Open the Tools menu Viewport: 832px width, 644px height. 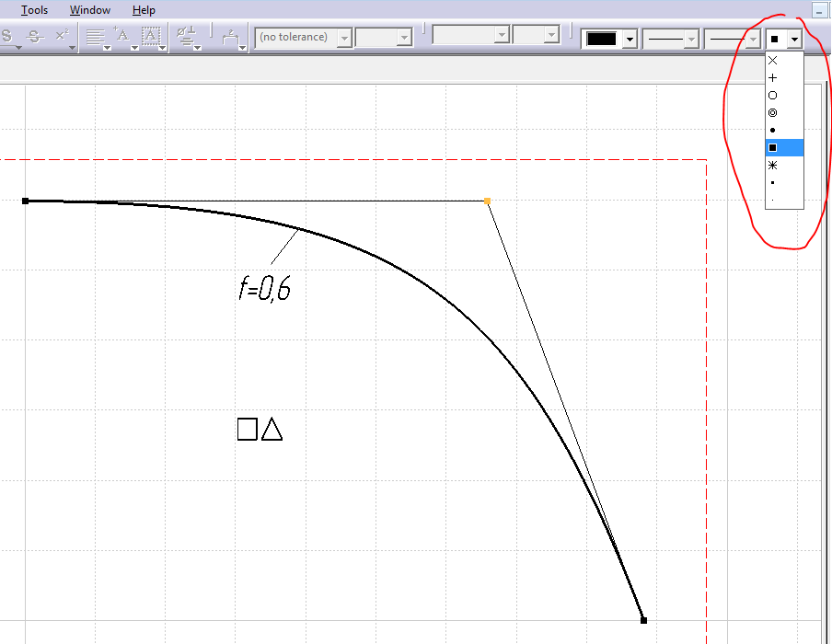[x=34, y=10]
